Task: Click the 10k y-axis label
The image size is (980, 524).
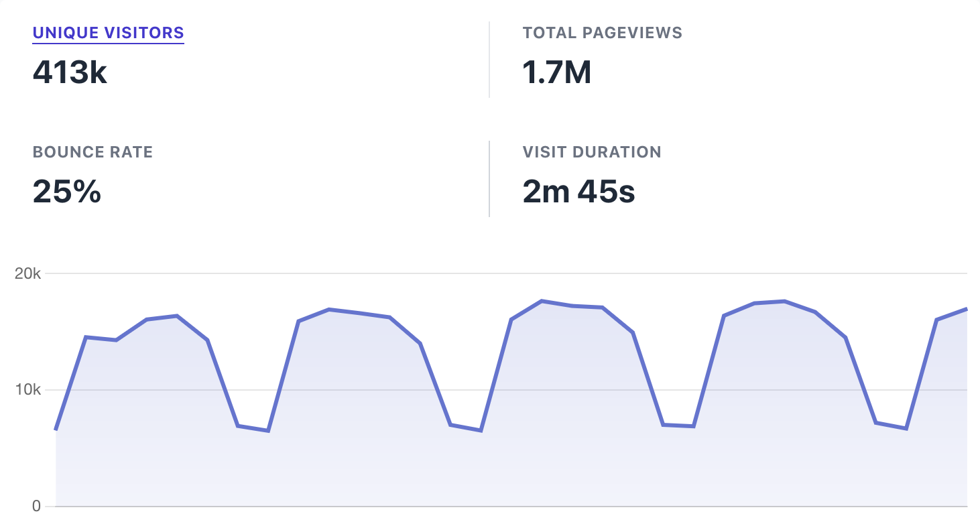Action: [27, 390]
